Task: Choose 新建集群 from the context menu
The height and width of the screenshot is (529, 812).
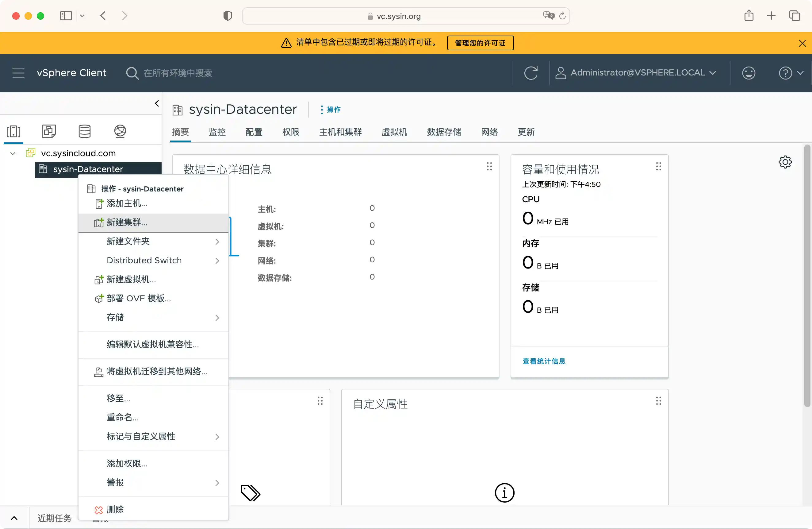Action: pyautogui.click(x=127, y=222)
